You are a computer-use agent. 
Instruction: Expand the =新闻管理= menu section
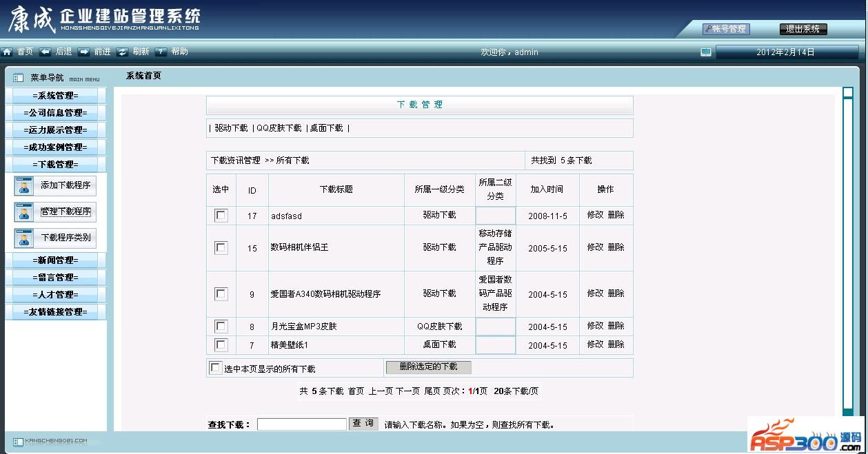point(56,260)
